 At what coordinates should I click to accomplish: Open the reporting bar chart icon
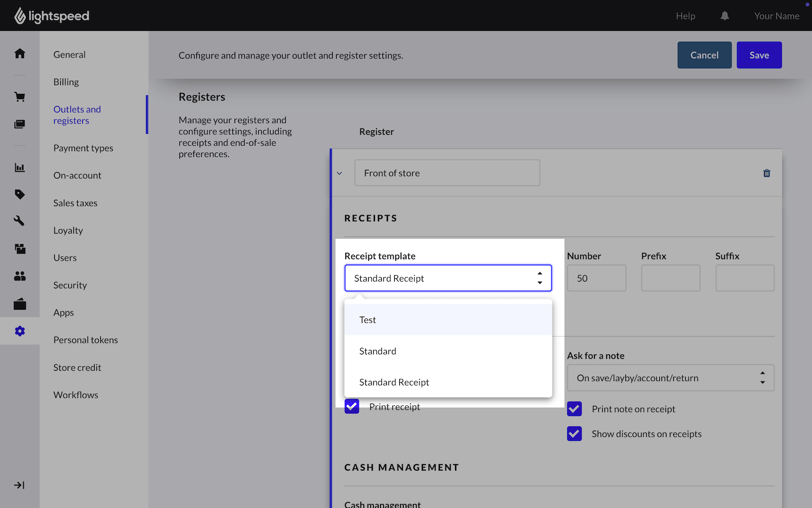pyautogui.click(x=20, y=168)
